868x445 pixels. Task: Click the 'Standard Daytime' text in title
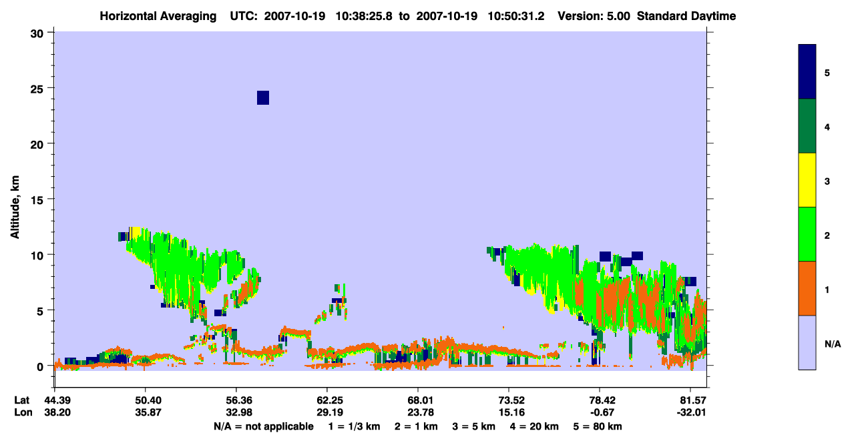click(x=686, y=16)
